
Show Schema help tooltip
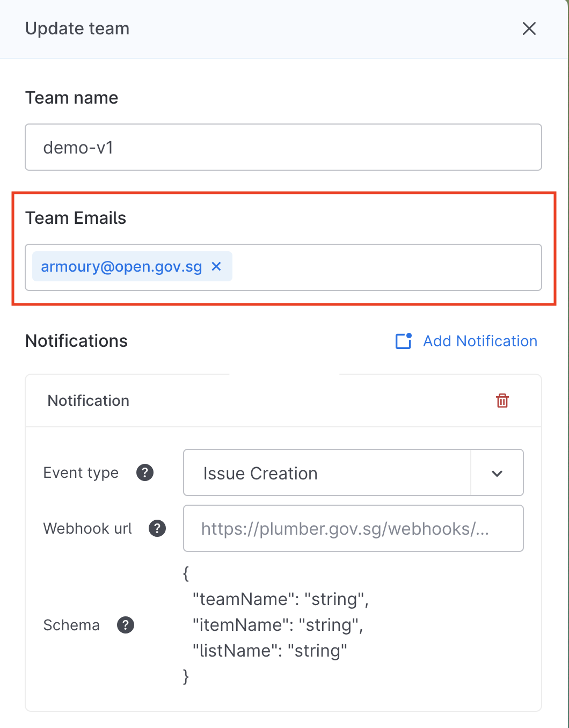click(x=126, y=625)
